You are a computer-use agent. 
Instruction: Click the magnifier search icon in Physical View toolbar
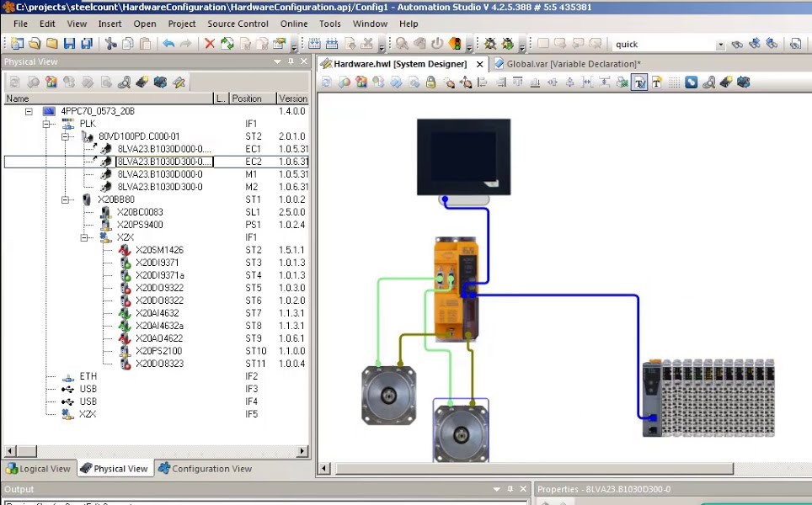coord(124,82)
